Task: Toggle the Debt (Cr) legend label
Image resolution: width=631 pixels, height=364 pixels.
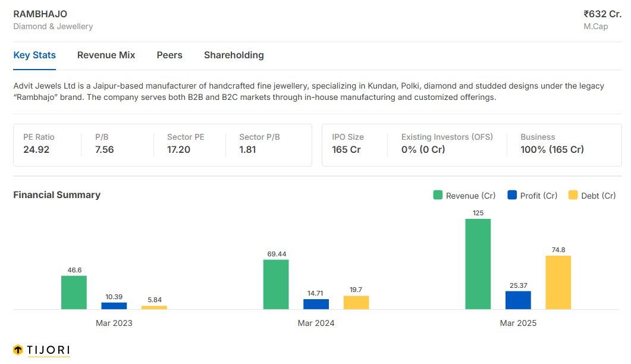Action: point(598,196)
